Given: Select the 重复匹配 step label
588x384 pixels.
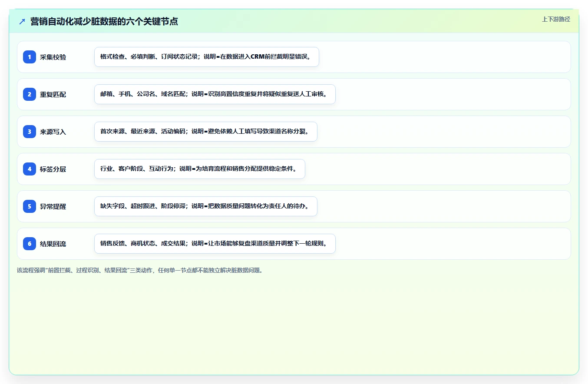Looking at the screenshot, I should 53,94.
